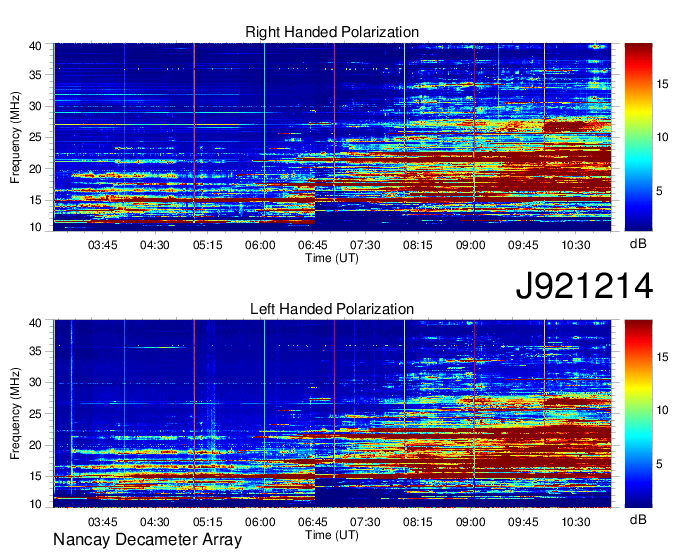This screenshot has height=552, width=680.
Task: Click the 05:15 tick of Left Handed plot
Action: (x=207, y=522)
